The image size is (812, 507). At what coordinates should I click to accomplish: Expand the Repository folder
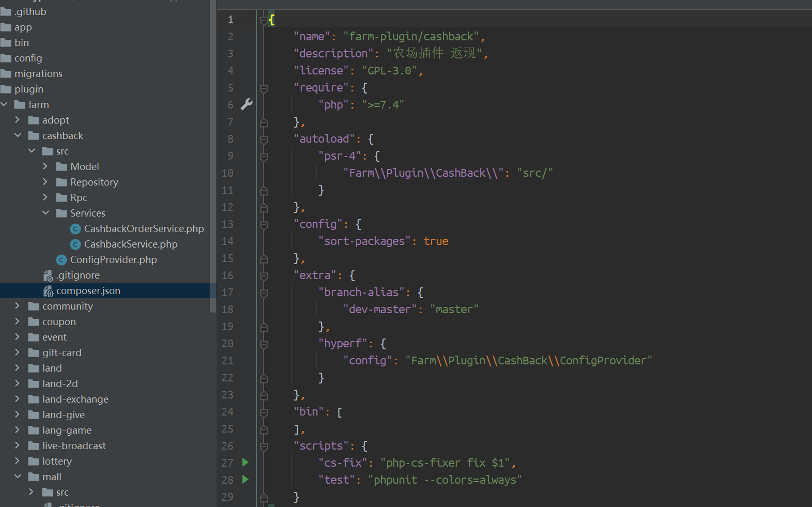[x=45, y=182]
